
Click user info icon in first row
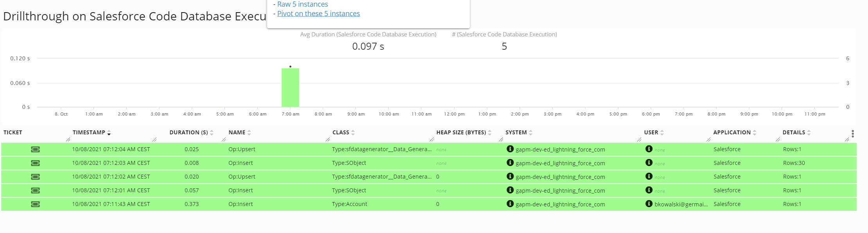click(649, 149)
